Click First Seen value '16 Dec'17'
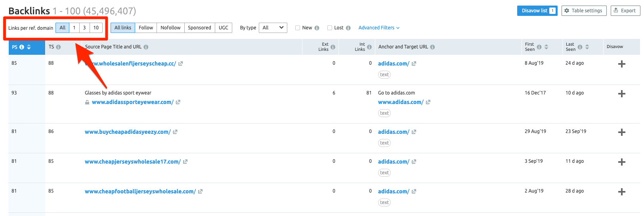This screenshot has width=644, height=216. [535, 93]
